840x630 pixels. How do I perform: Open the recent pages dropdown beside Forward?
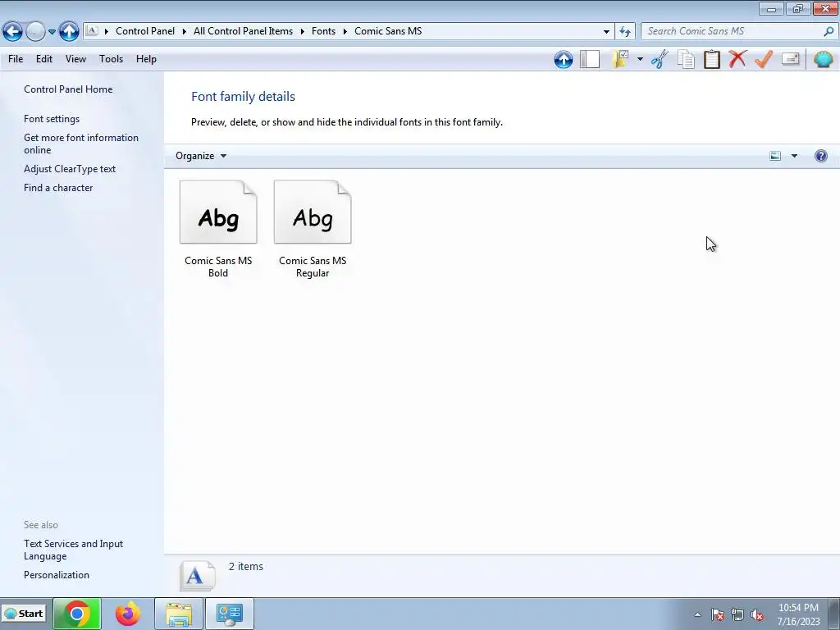click(x=52, y=32)
